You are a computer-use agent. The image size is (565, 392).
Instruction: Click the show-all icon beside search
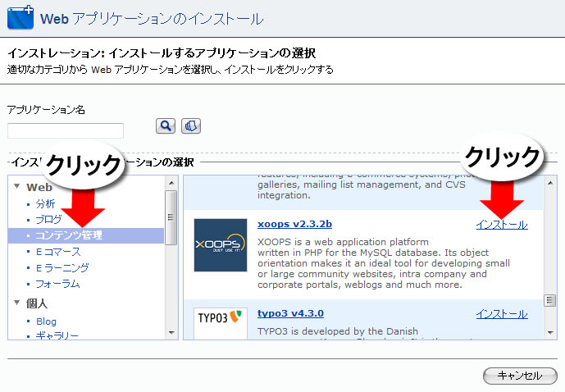pos(191,125)
